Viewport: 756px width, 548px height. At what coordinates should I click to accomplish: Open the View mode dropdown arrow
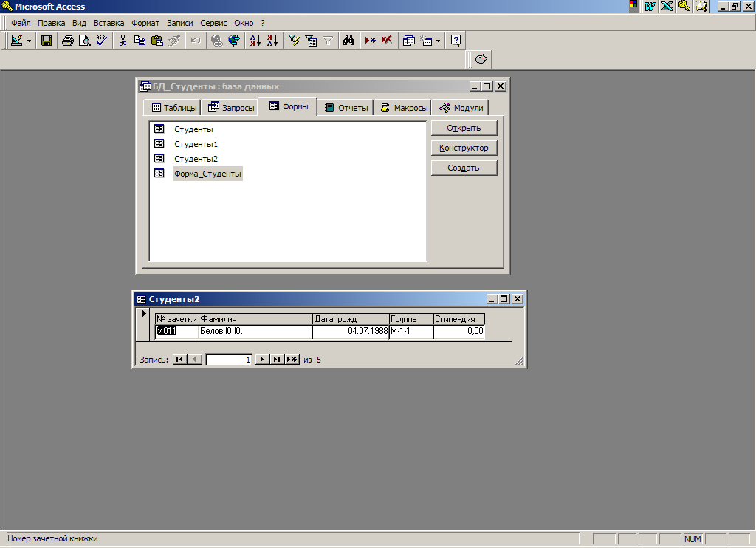[x=29, y=41]
